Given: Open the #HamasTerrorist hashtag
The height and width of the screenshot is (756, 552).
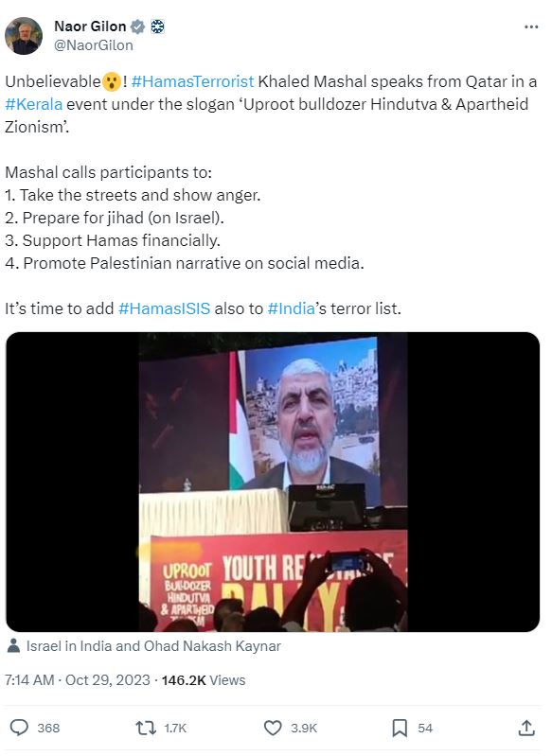Looking at the screenshot, I should point(192,81).
